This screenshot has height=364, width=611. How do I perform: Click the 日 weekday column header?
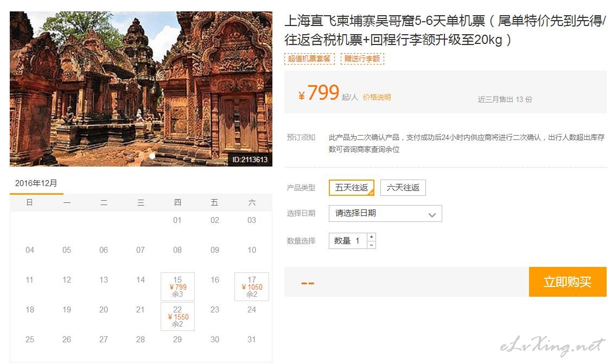pos(29,202)
